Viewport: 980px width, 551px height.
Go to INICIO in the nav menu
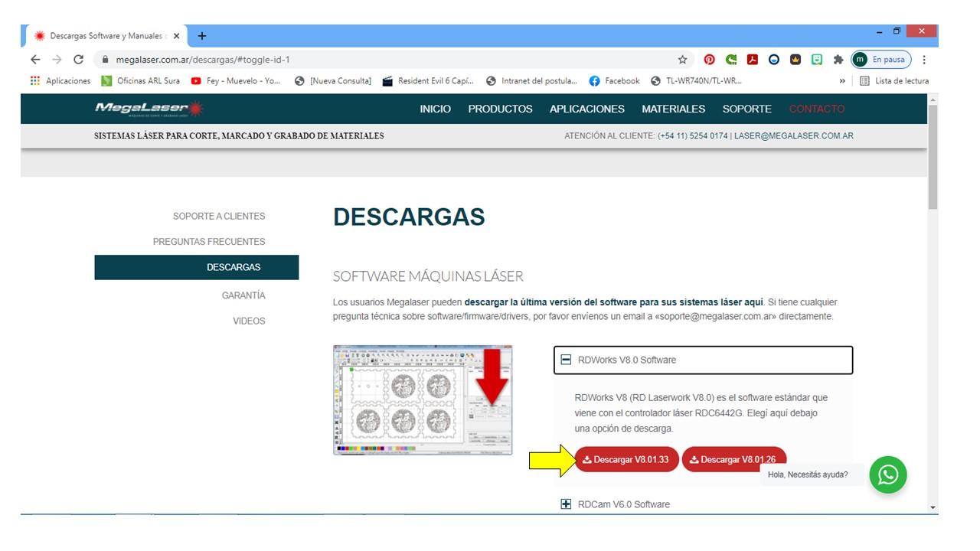click(x=435, y=109)
